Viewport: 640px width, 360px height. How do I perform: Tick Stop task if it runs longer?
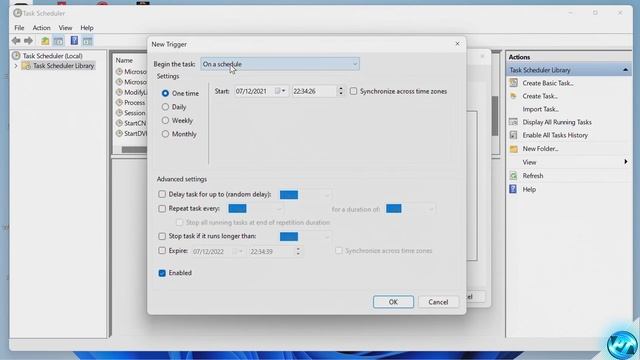[x=162, y=236]
